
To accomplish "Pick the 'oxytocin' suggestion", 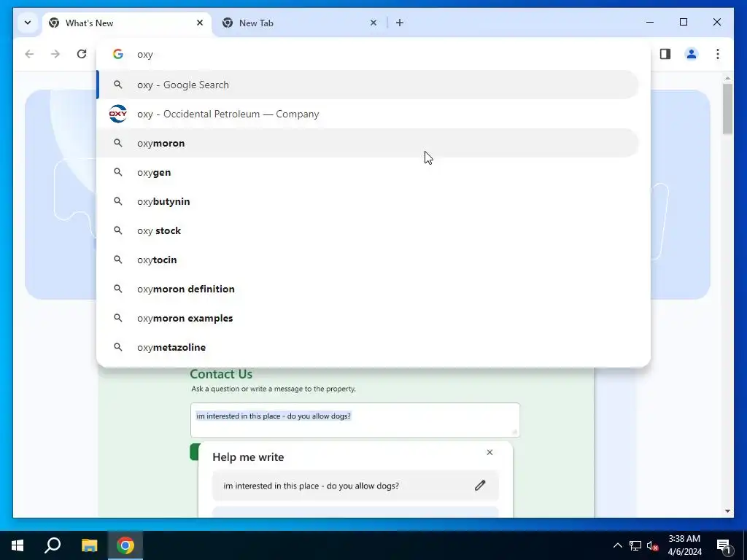I will 368,260.
